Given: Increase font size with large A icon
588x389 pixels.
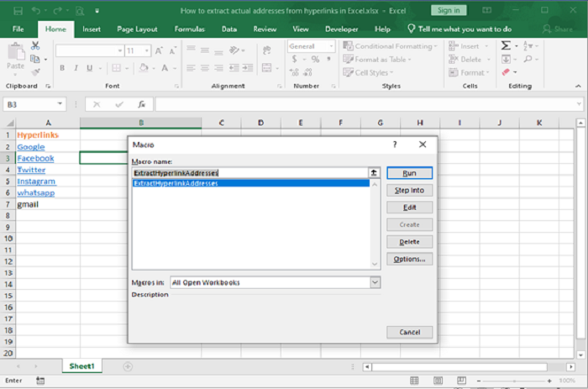Looking at the screenshot, I should pos(159,50).
